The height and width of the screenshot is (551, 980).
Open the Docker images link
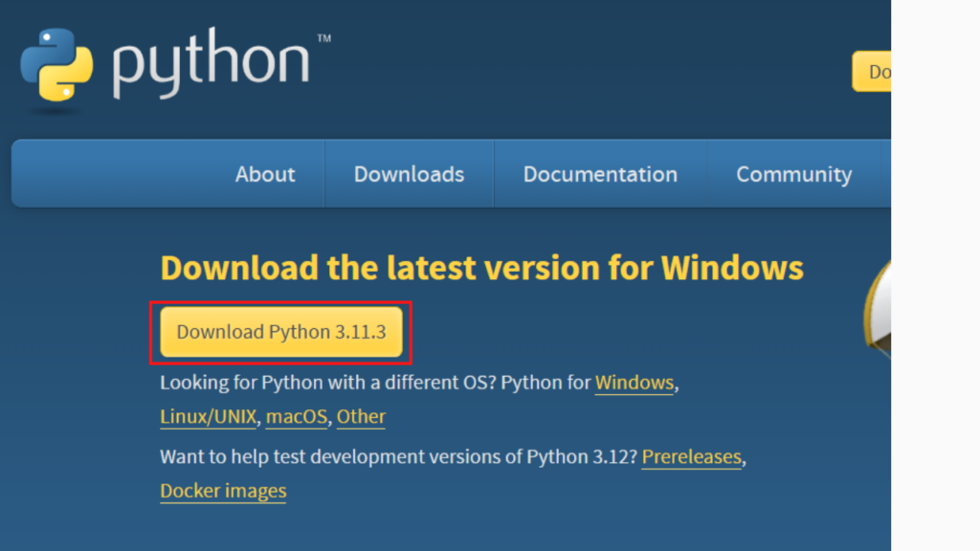tap(223, 491)
